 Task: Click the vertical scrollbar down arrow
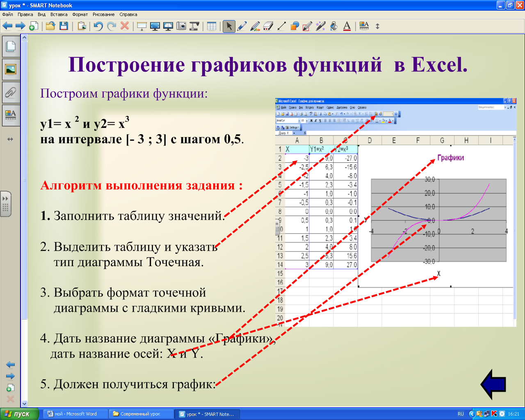pos(24,404)
